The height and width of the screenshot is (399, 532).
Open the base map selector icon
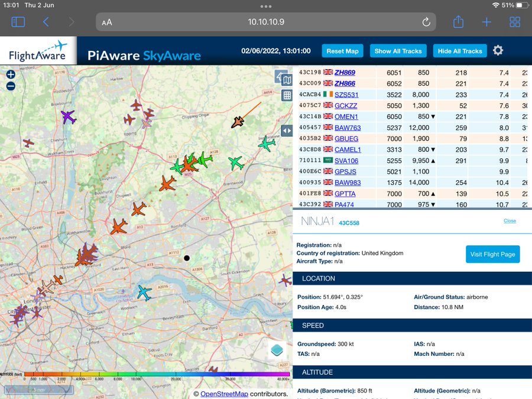click(287, 80)
